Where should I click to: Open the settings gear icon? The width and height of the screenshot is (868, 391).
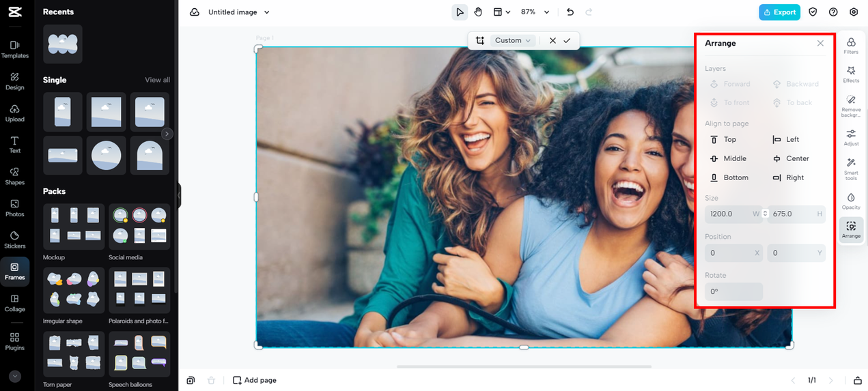[x=854, y=12]
